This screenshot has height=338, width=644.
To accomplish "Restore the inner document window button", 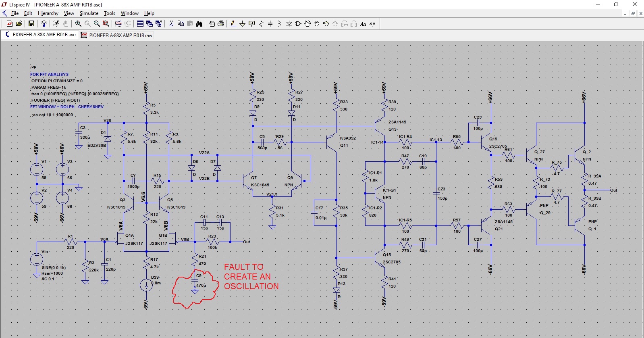I will point(633,13).
